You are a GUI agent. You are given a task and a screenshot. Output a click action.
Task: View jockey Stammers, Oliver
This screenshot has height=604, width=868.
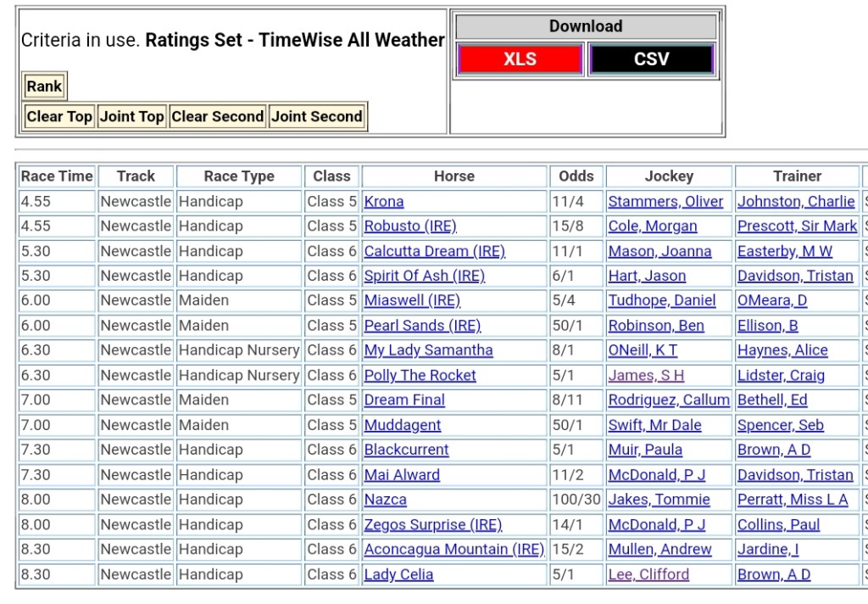click(665, 202)
